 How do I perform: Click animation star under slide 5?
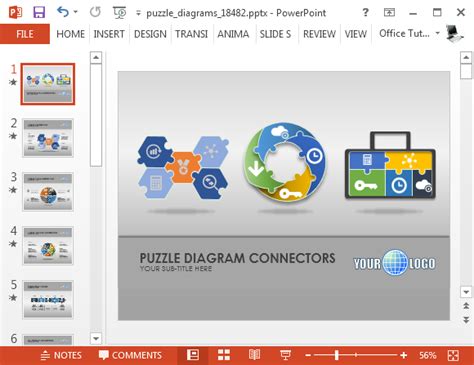click(13, 297)
